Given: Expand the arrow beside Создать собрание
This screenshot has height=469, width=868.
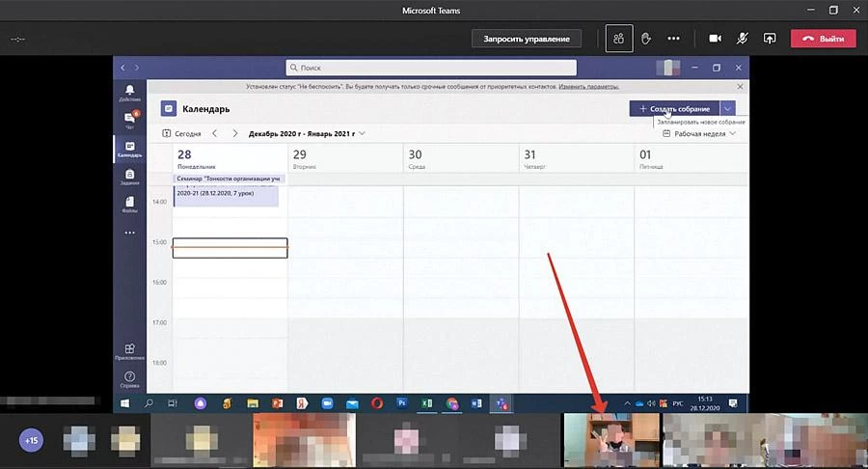Looking at the screenshot, I should (727, 108).
